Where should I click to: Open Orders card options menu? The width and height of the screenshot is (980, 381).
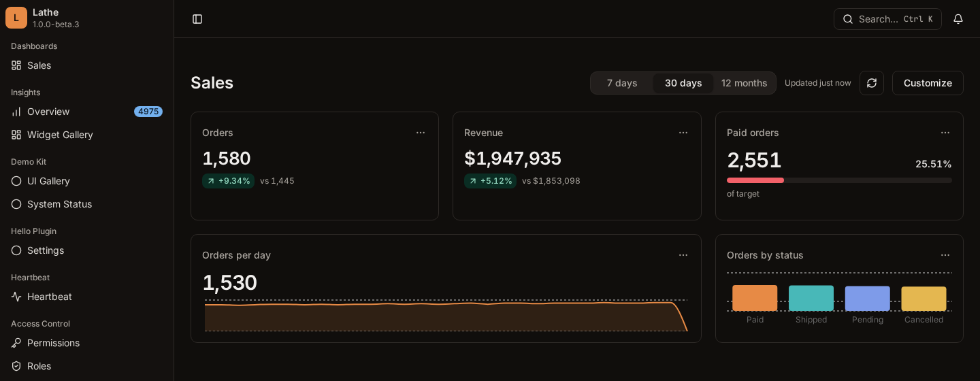[x=421, y=133]
